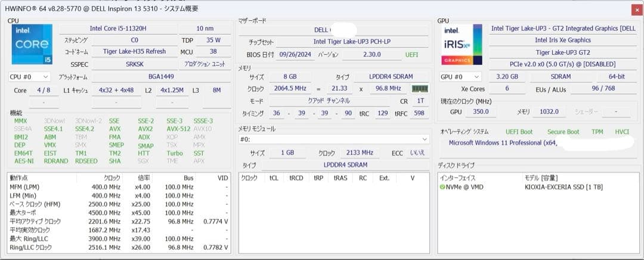Viewport: 644px width, 260px height.
Task: Click the Secure Boot status indicator
Action: pos(564,132)
